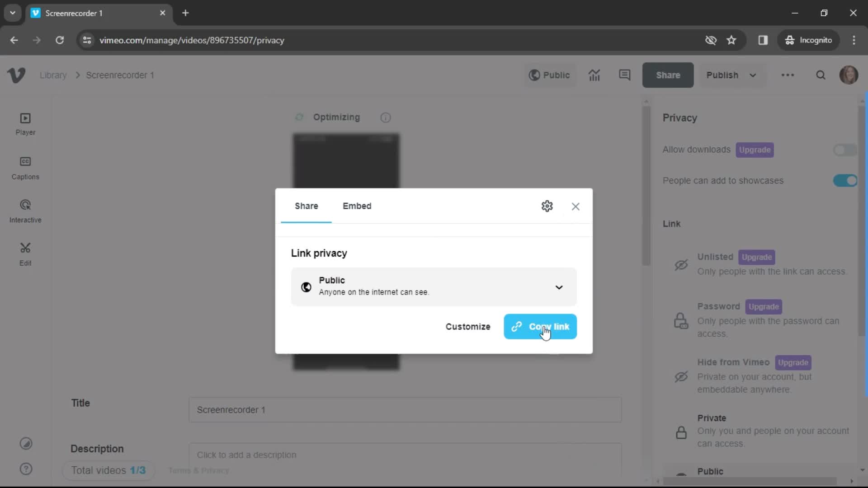This screenshot has width=868, height=488.
Task: Open the Captions panel
Action: click(24, 168)
